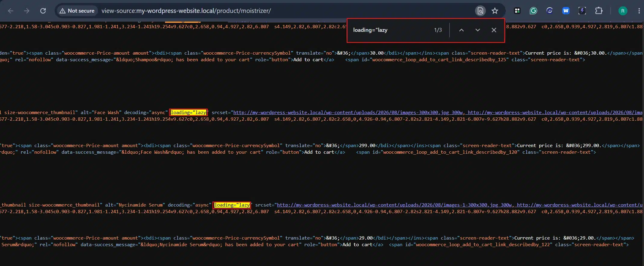Open the Chrome three-dot menu
The width and height of the screenshot is (644, 266).
click(x=639, y=11)
